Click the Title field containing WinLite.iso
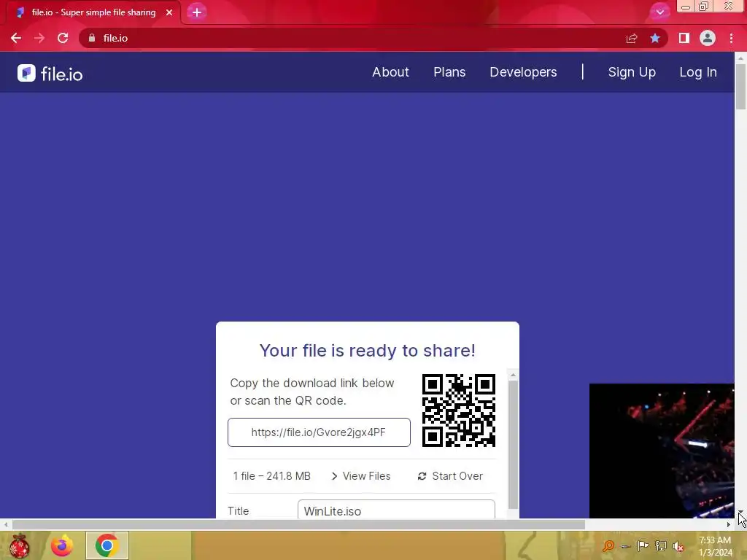Viewport: 747px width, 560px height. coord(396,510)
